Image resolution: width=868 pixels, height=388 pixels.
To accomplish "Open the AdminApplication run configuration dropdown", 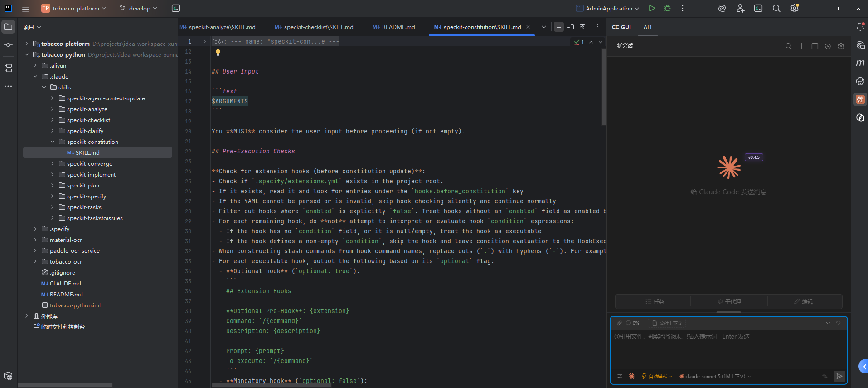I will pyautogui.click(x=607, y=8).
